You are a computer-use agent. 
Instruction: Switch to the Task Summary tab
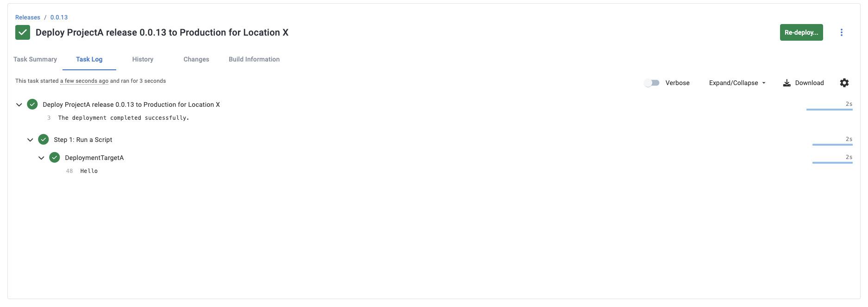pyautogui.click(x=35, y=59)
